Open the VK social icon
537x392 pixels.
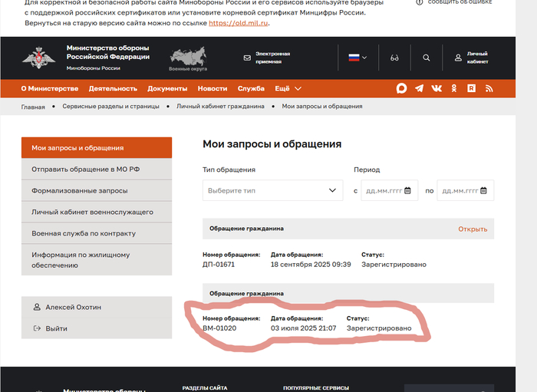point(437,88)
